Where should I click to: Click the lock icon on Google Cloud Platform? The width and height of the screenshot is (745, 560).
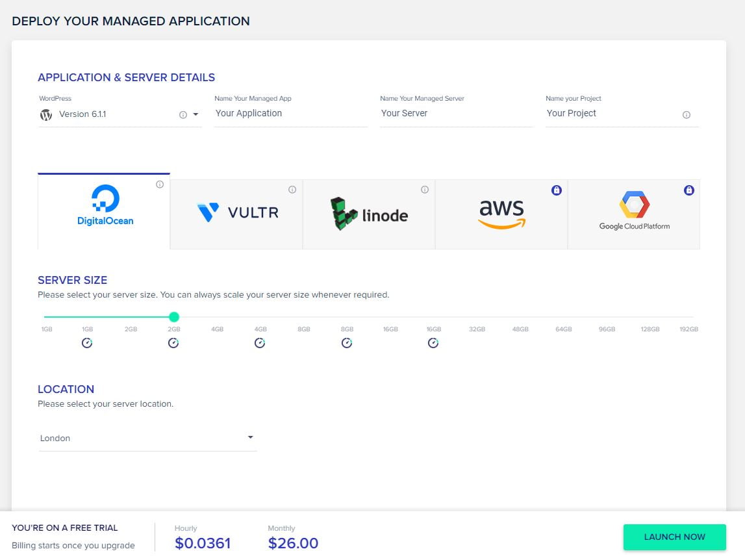point(688,190)
